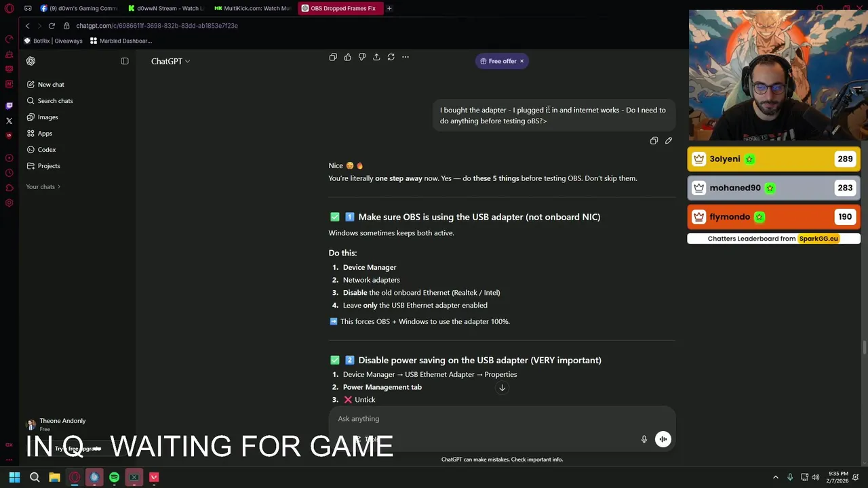Open the Twitch sidebar panel

[x=9, y=106]
